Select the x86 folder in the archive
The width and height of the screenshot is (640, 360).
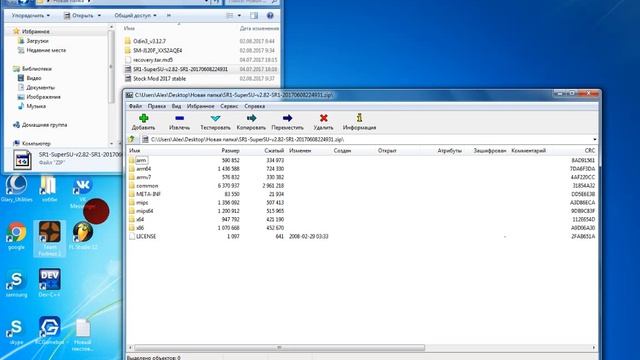140,228
